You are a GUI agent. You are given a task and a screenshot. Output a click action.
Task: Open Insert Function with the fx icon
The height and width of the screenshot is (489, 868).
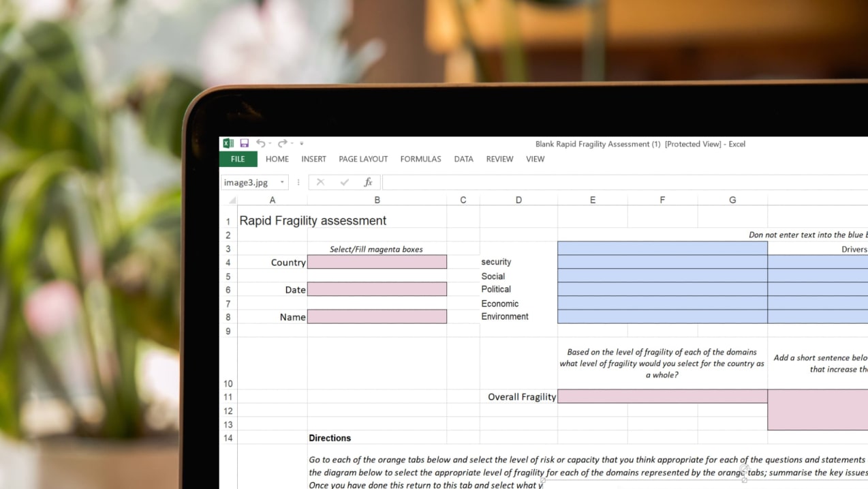pos(368,182)
